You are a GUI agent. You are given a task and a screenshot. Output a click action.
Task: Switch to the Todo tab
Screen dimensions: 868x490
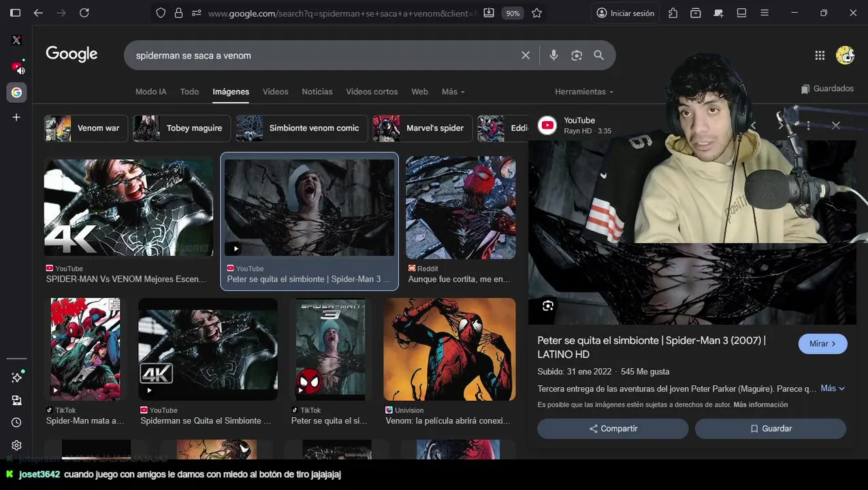point(189,91)
